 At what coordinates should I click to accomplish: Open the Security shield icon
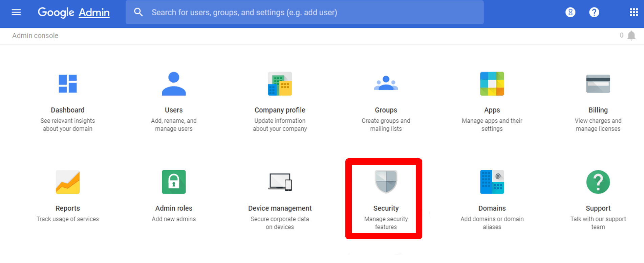pyautogui.click(x=386, y=182)
